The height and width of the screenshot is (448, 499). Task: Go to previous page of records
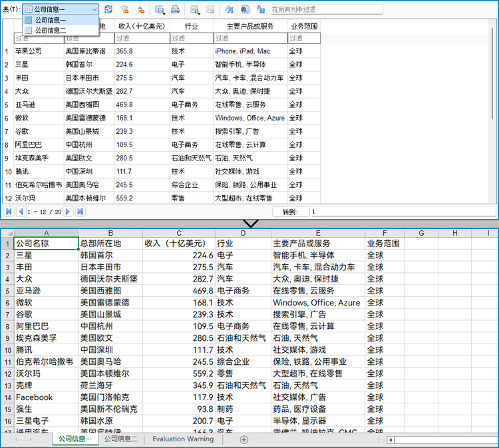click(x=21, y=212)
